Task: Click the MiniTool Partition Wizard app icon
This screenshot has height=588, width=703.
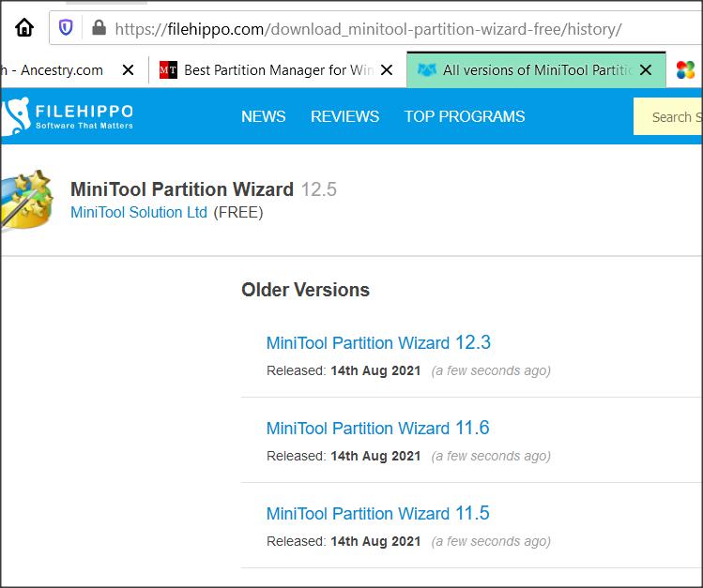Action: (26, 201)
